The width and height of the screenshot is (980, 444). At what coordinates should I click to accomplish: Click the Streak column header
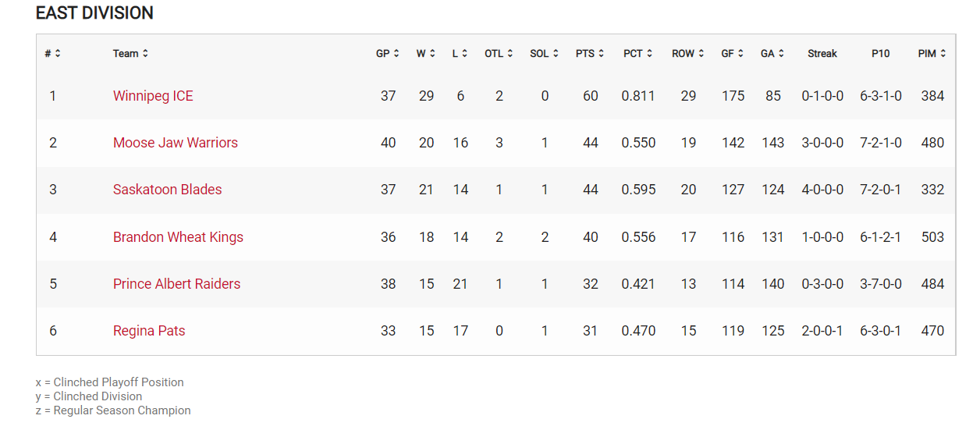tap(822, 54)
